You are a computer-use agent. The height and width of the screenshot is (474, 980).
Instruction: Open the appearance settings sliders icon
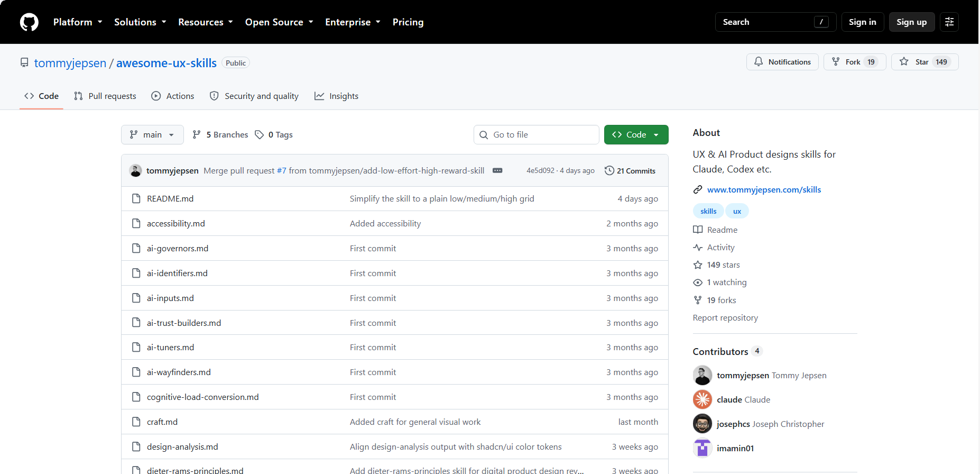[949, 22]
